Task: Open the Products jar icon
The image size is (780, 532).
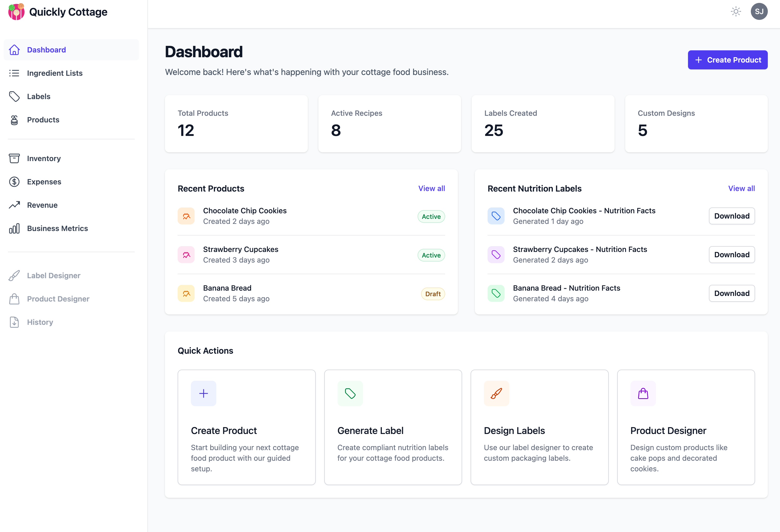Action: [14, 120]
